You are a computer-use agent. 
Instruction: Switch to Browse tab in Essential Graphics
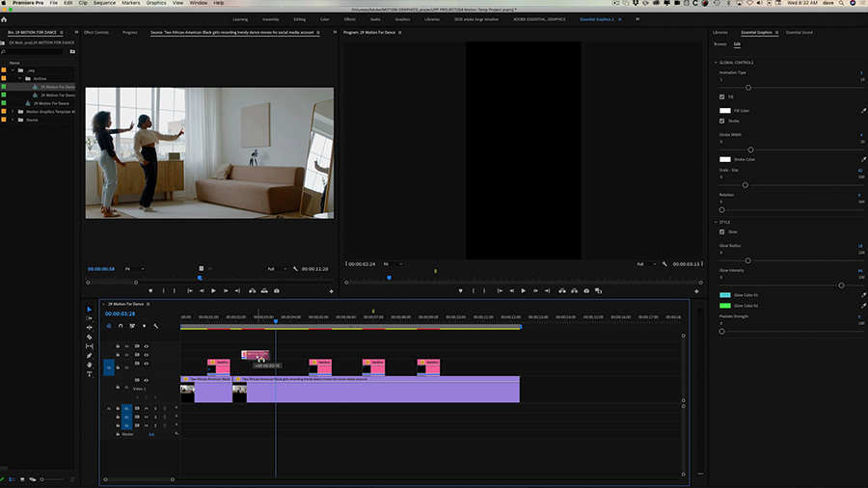click(719, 44)
